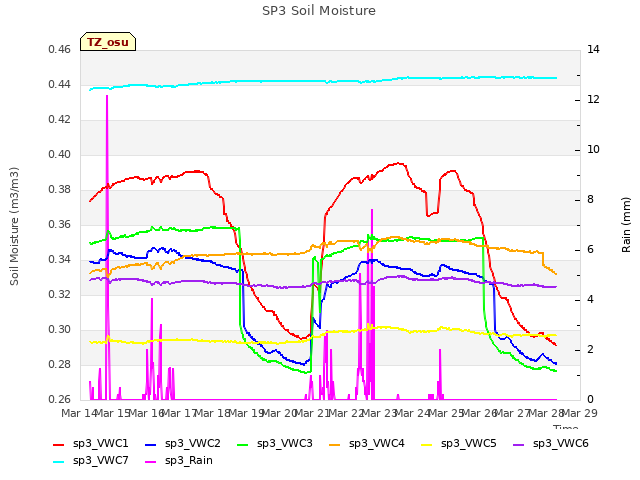Click the sp3_VWC1 legend entry
The height and width of the screenshot is (480, 640).
91,444
